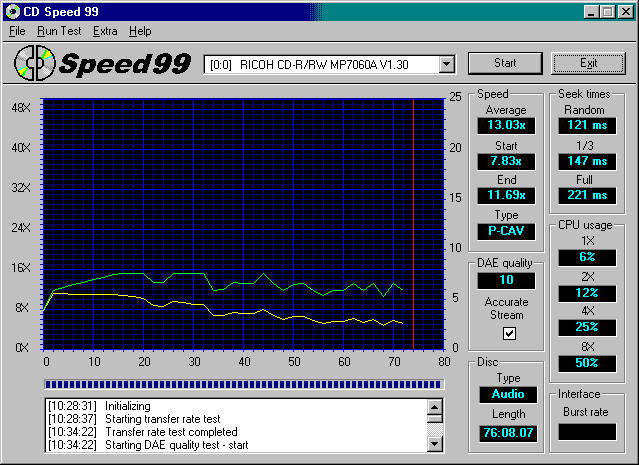The height and width of the screenshot is (465, 639).
Task: Click the Full seek time 221 ms
Action: click(x=587, y=196)
